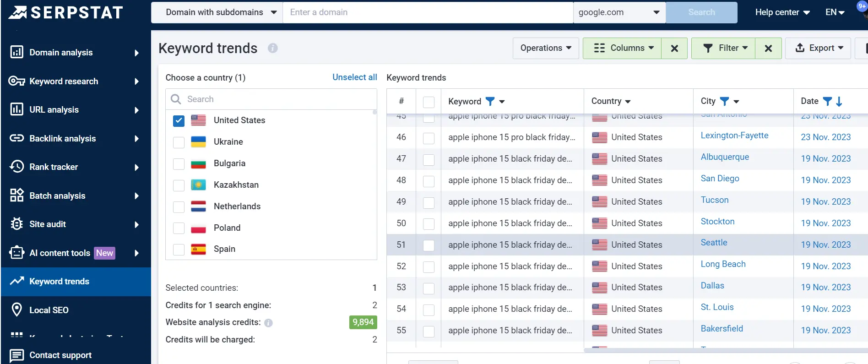Open the Export dropdown
Viewport: 868px width, 364px height.
pyautogui.click(x=818, y=48)
